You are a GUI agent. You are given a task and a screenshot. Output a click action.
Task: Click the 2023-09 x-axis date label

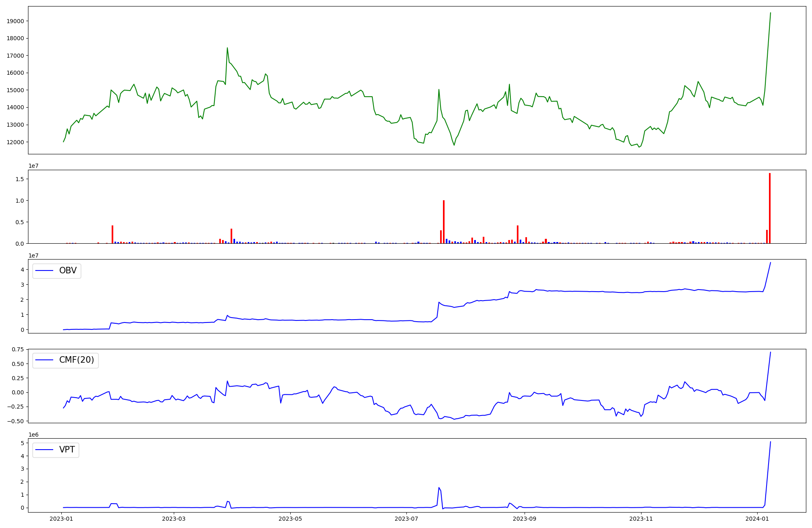[525, 519]
